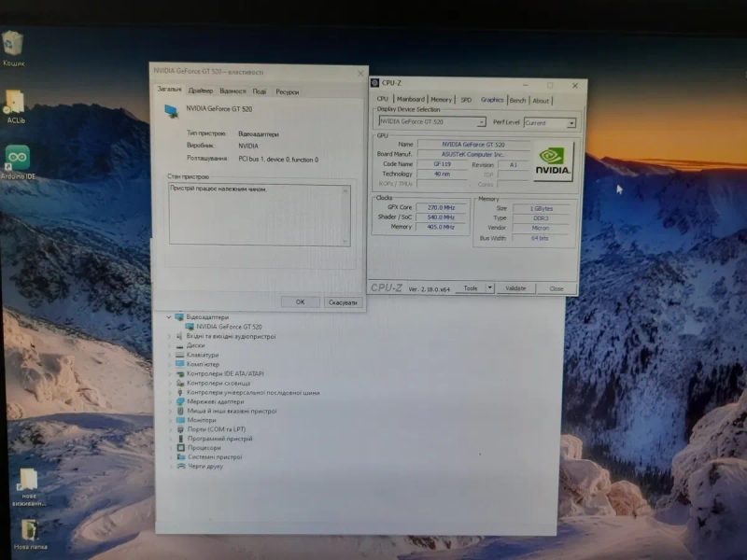The image size is (747, 560).
Task: Open the CPU-Z SPD tab
Action: point(466,100)
